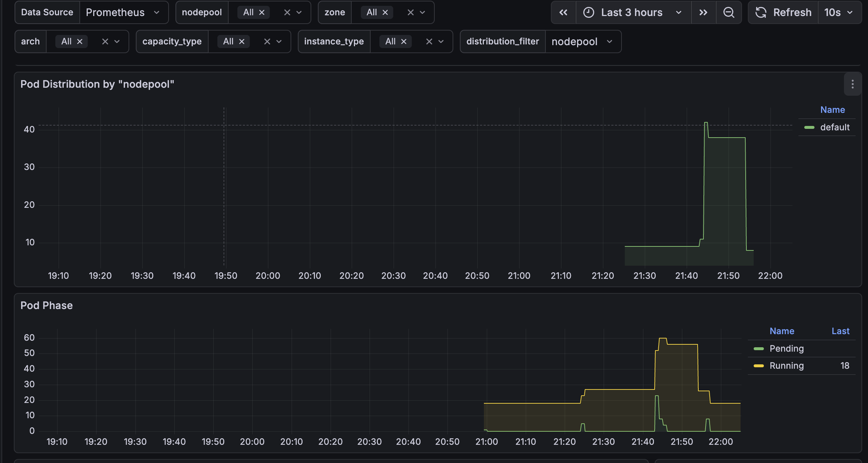Shift time range backward with double-left arrows
This screenshot has height=463, width=868.
pos(563,12)
